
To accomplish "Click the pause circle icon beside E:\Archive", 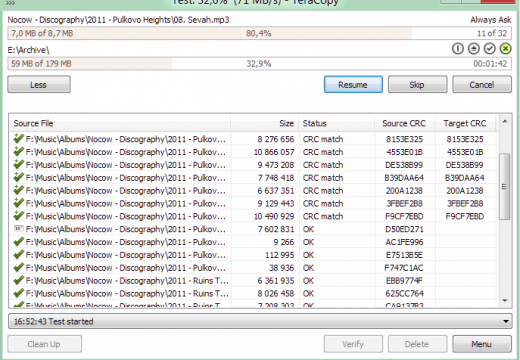I will (x=458, y=49).
